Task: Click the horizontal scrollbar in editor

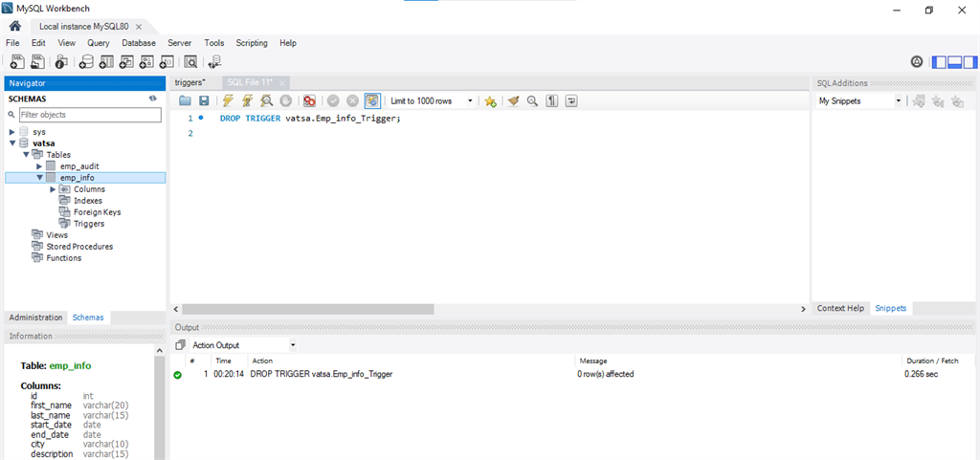Action: (308, 309)
